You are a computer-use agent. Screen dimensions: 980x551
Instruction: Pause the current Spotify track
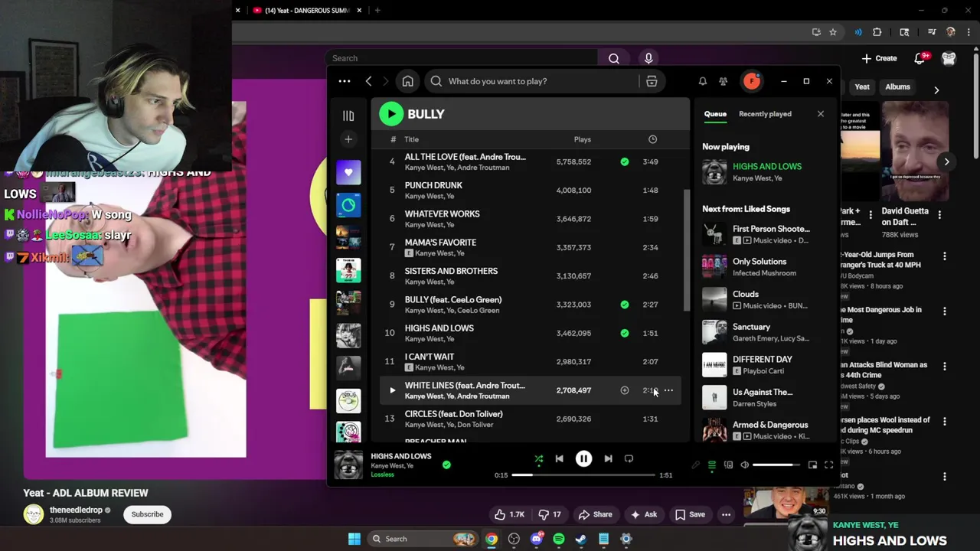pyautogui.click(x=583, y=459)
